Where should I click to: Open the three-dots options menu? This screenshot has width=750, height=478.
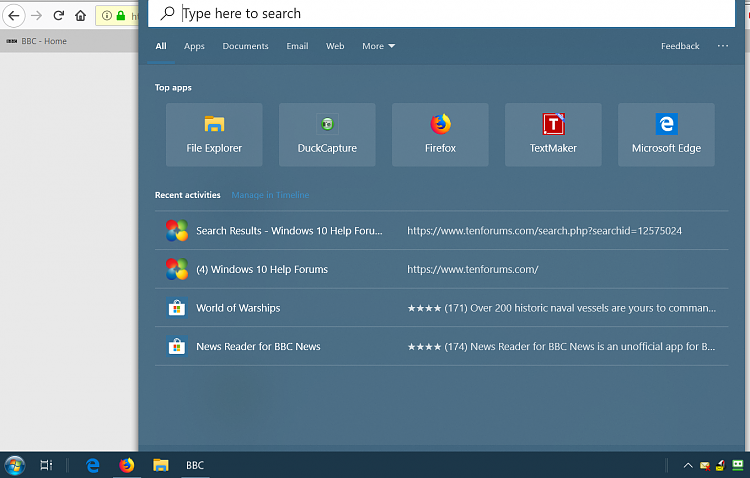(723, 46)
